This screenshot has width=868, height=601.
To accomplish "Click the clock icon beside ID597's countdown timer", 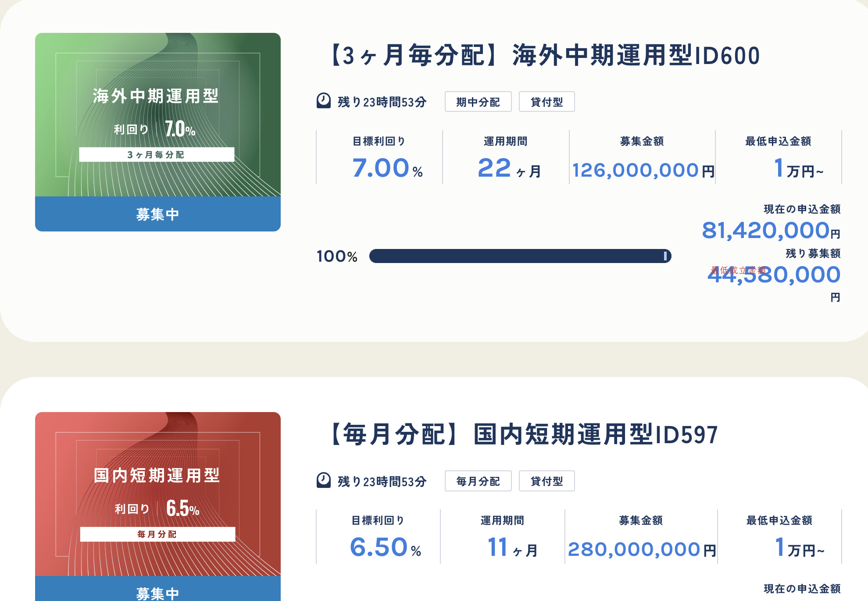I will tap(323, 480).
